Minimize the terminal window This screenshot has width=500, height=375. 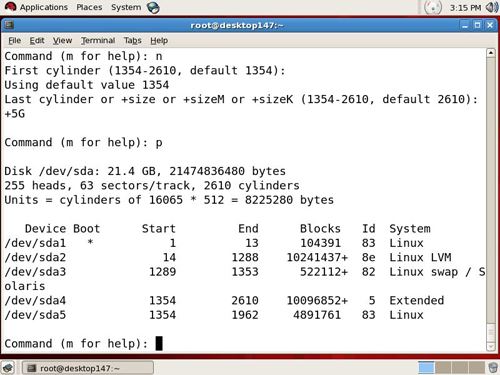465,25
